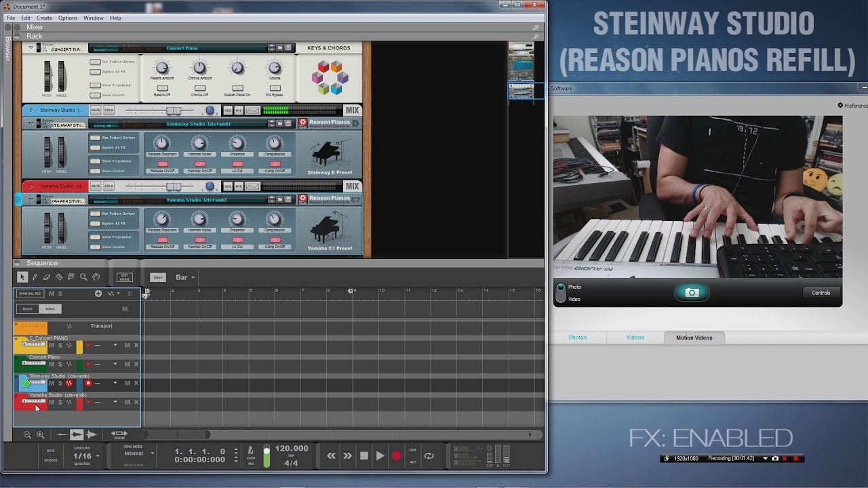Click the Controls button in webcam window
This screenshot has width=868, height=488.
point(821,293)
